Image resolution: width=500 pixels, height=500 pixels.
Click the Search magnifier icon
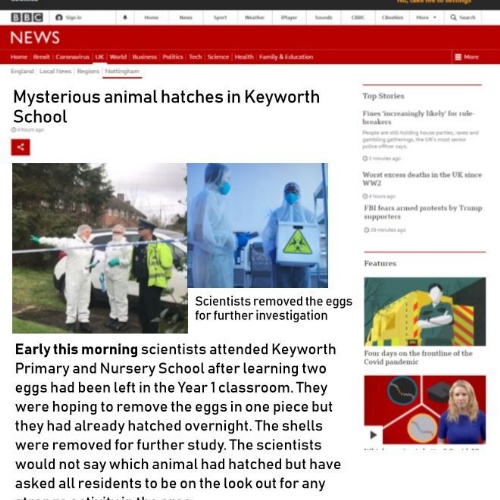coord(453,17)
